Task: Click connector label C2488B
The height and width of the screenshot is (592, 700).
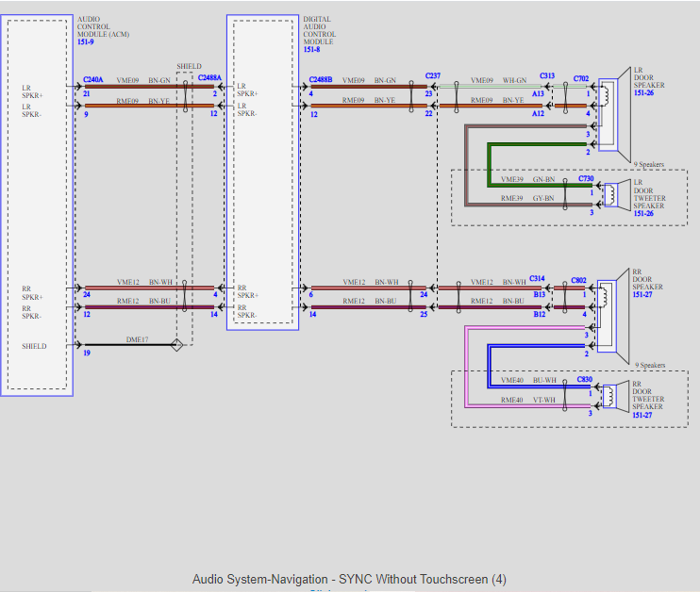Action: [x=321, y=79]
